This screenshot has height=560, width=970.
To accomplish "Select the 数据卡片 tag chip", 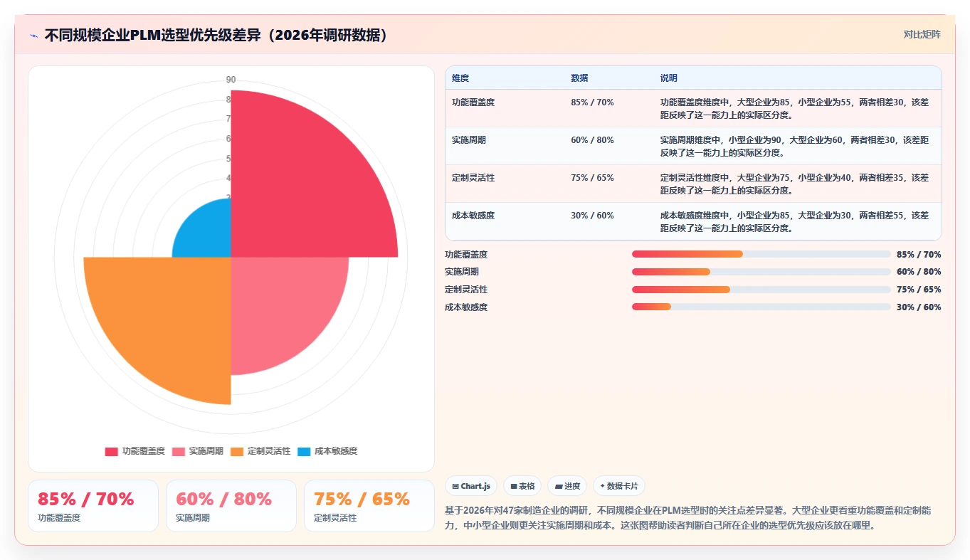I will coord(619,486).
